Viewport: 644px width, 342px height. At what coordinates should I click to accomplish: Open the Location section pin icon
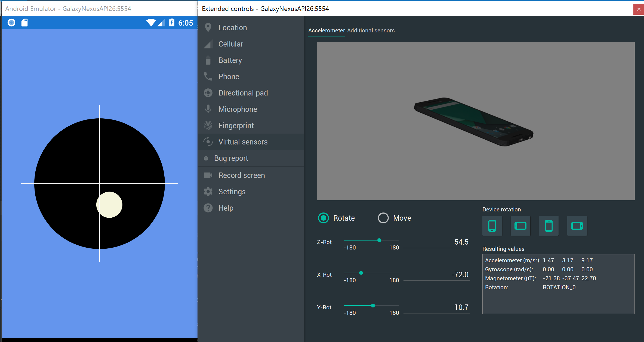pos(208,27)
